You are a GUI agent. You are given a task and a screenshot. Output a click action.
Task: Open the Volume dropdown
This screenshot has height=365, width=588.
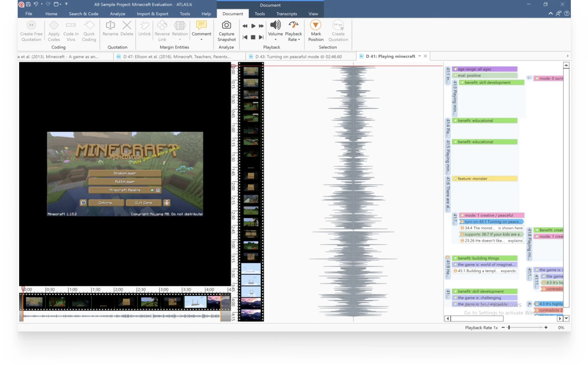pyautogui.click(x=275, y=39)
